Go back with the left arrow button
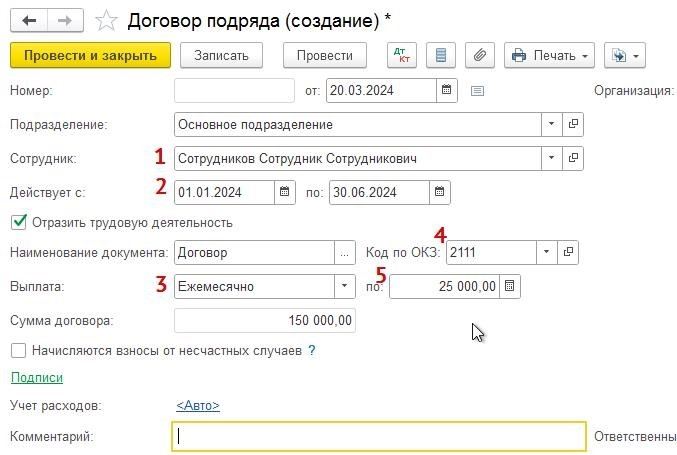Viewport: 677px width, 455px height. pyautogui.click(x=29, y=20)
